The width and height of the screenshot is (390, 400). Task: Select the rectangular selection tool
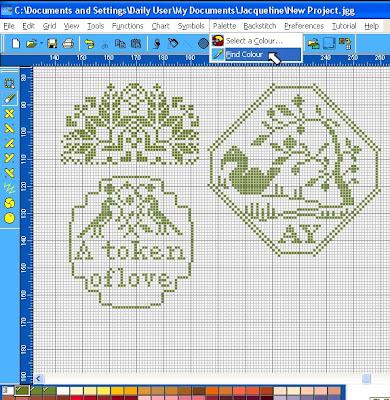coord(9,83)
